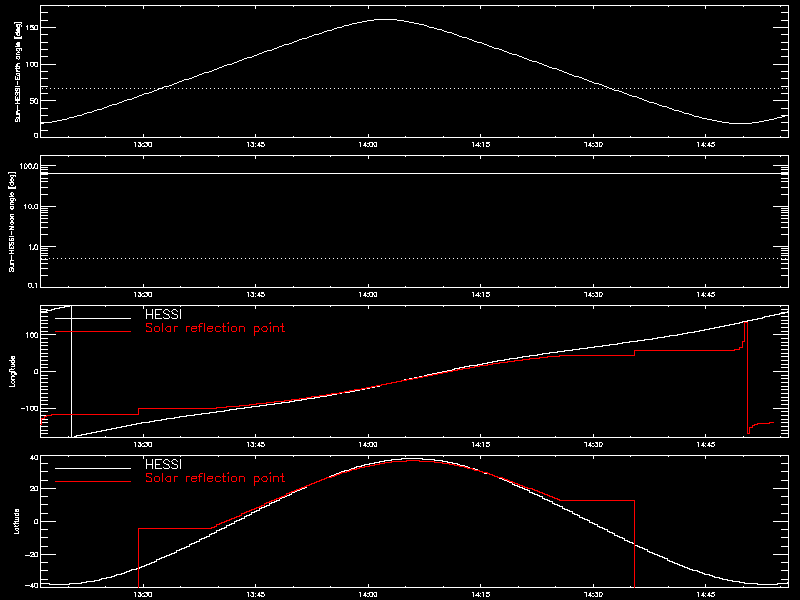Click '14:00' time label under Earth angle plot
The image size is (800, 600).
(368, 145)
